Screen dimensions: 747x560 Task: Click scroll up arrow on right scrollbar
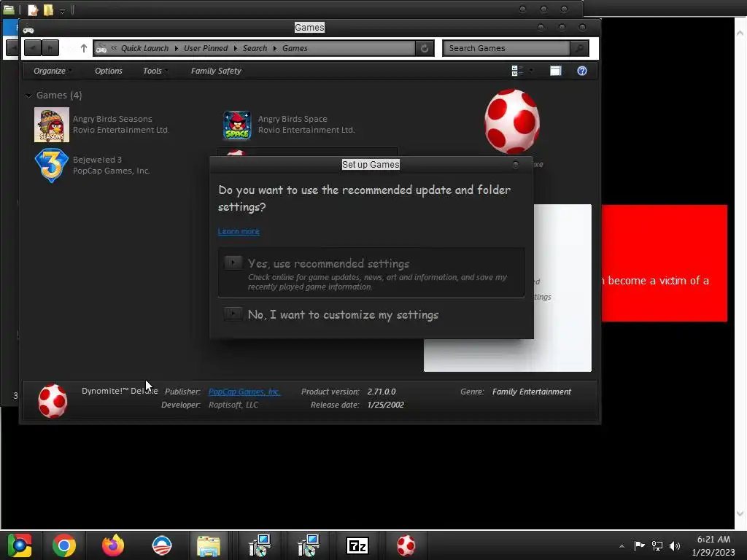click(740, 33)
